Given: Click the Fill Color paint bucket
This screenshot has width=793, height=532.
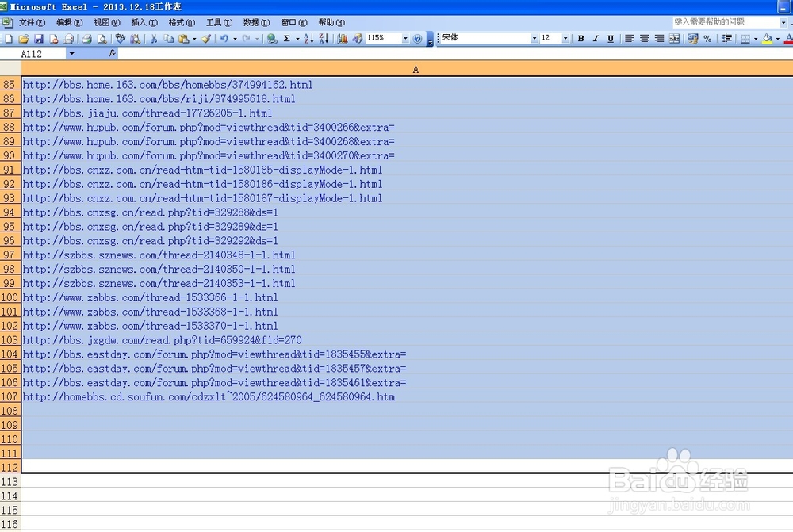Looking at the screenshot, I should [x=767, y=38].
